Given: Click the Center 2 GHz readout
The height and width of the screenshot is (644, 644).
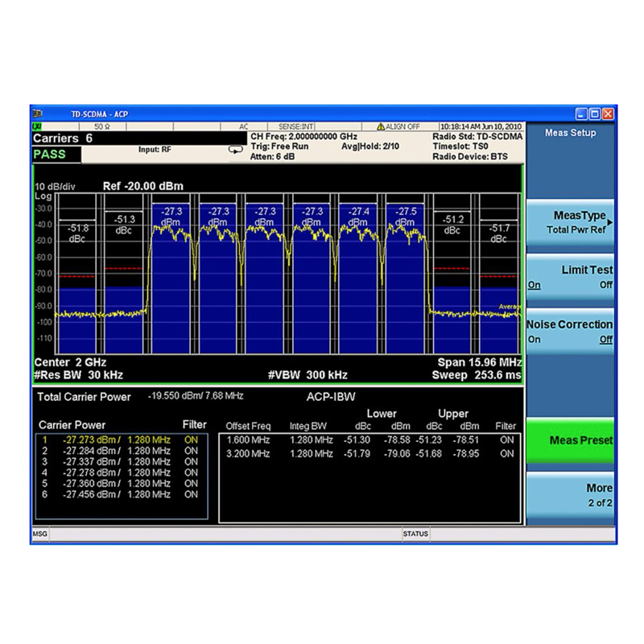Looking at the screenshot, I should click(70, 362).
